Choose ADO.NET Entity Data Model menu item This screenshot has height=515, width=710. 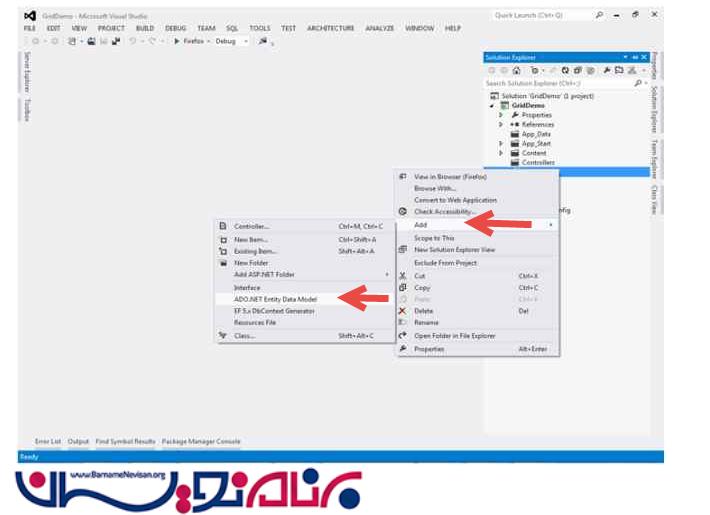click(306, 299)
